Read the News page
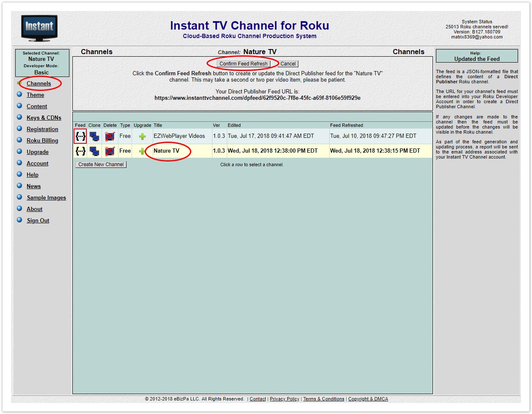The width and height of the screenshot is (532, 414). pos(34,186)
